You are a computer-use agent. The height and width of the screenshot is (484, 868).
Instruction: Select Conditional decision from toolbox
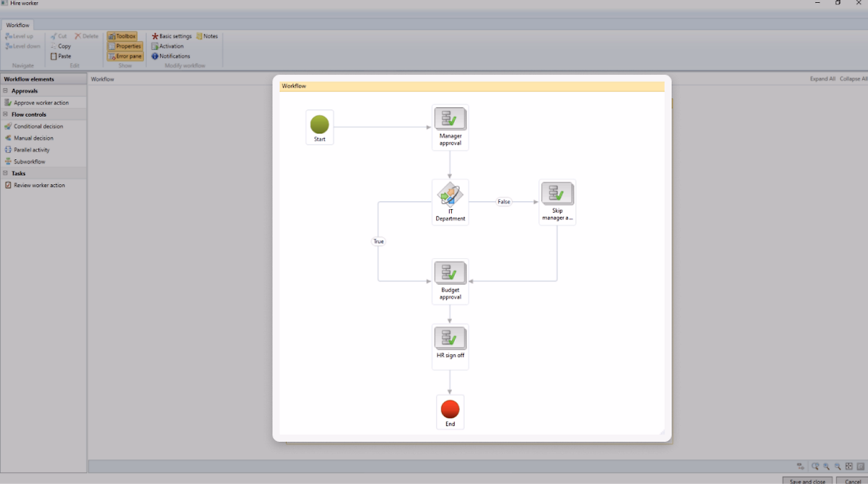(38, 126)
